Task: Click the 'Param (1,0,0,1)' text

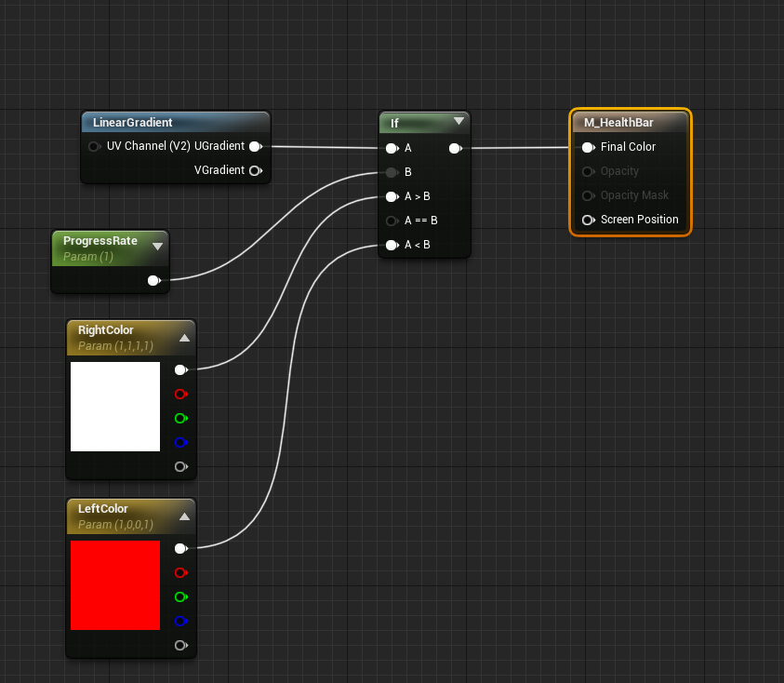Action: click(x=115, y=525)
